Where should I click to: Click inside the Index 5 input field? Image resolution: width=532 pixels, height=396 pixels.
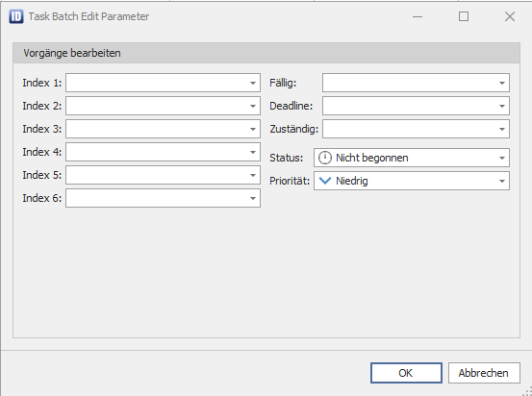[x=163, y=175]
